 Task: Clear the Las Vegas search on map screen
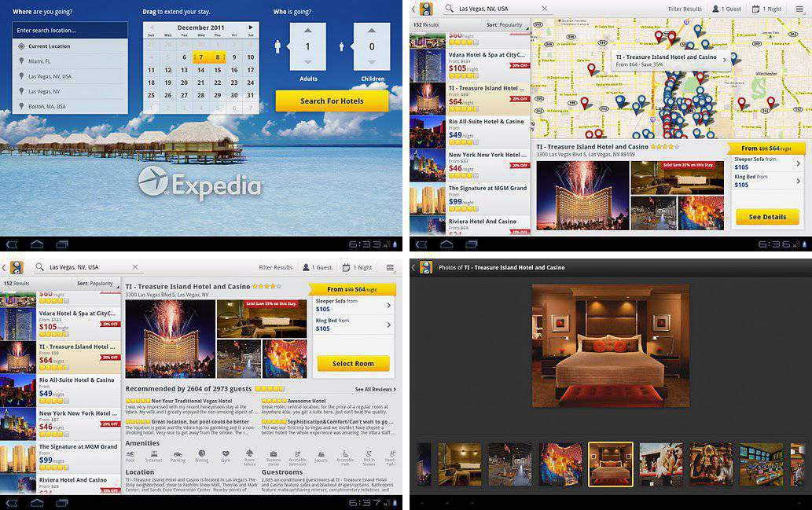click(544, 9)
